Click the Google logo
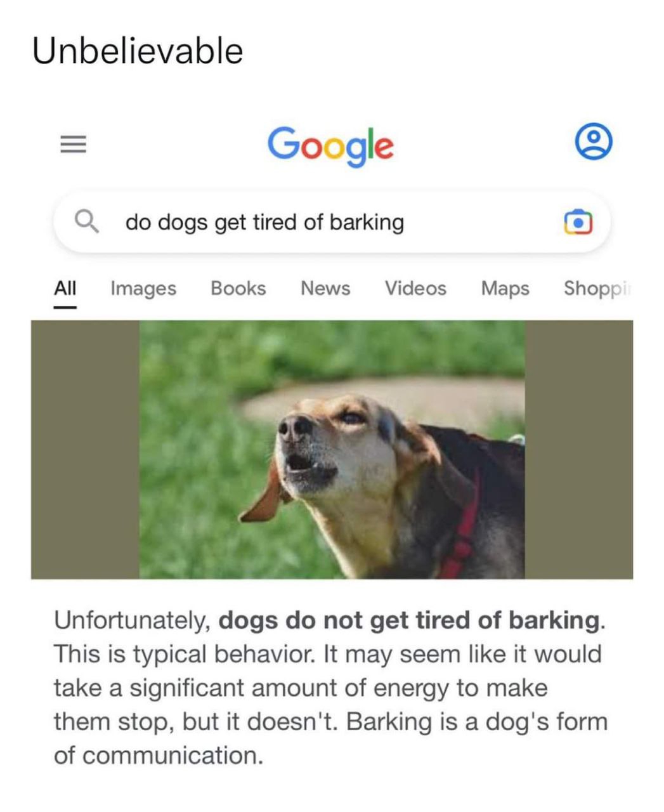Image resolution: width=664 pixels, height=812 pixels. tap(330, 145)
